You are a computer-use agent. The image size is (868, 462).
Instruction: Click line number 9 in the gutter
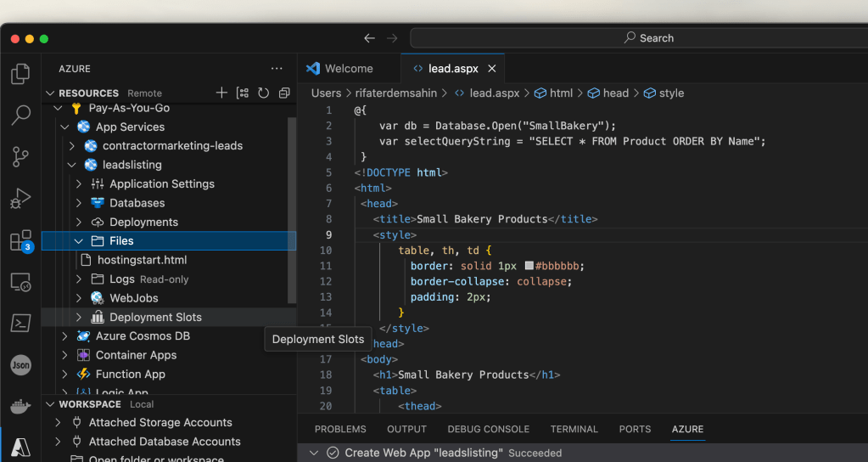coord(329,235)
